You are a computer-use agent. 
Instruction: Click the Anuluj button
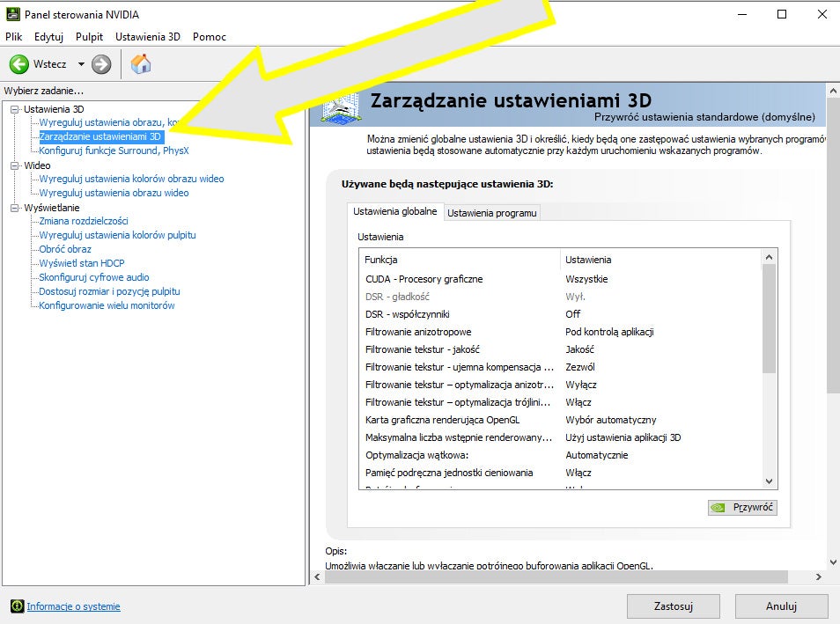(781, 606)
